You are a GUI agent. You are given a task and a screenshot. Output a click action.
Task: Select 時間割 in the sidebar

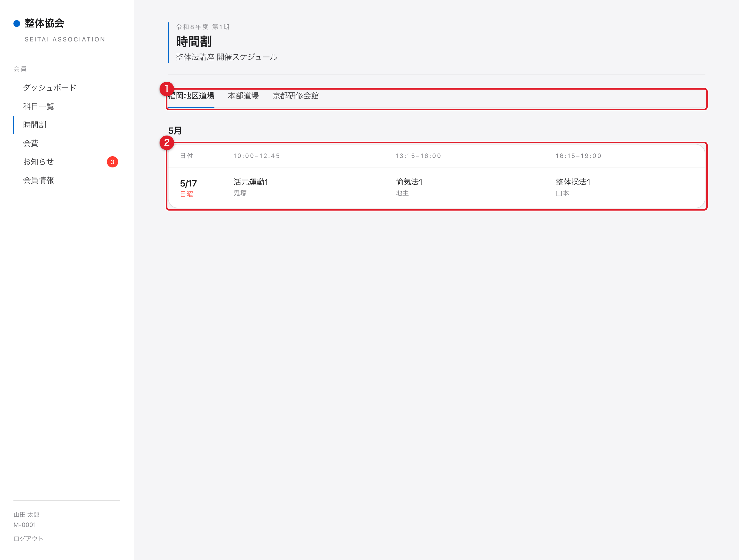(34, 125)
